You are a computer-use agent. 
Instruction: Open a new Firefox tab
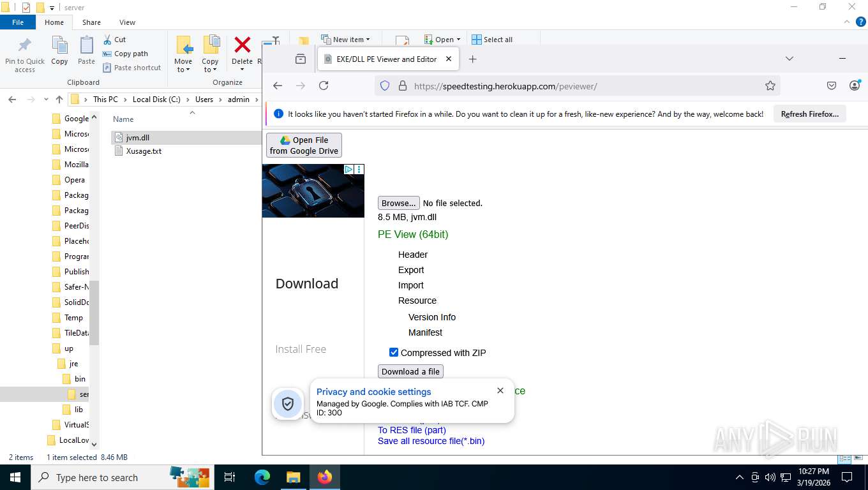[473, 59]
